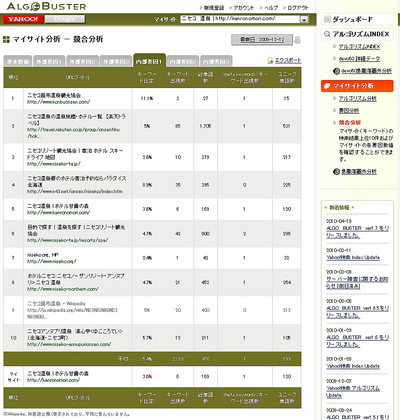Image resolution: width=400 pixels, height=420 pixels.
Task: Switch to the YAHOO! search engine tab
Action: pyautogui.click(x=23, y=19)
